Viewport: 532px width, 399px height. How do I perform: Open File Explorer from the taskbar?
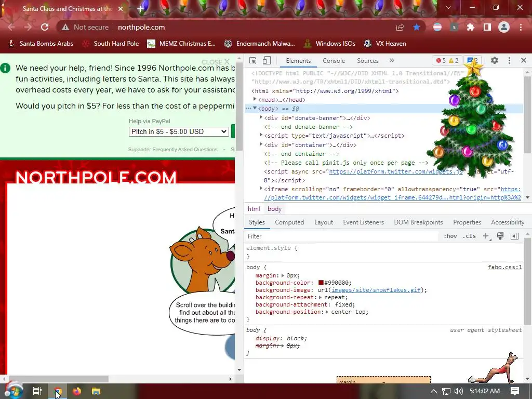pyautogui.click(x=96, y=391)
